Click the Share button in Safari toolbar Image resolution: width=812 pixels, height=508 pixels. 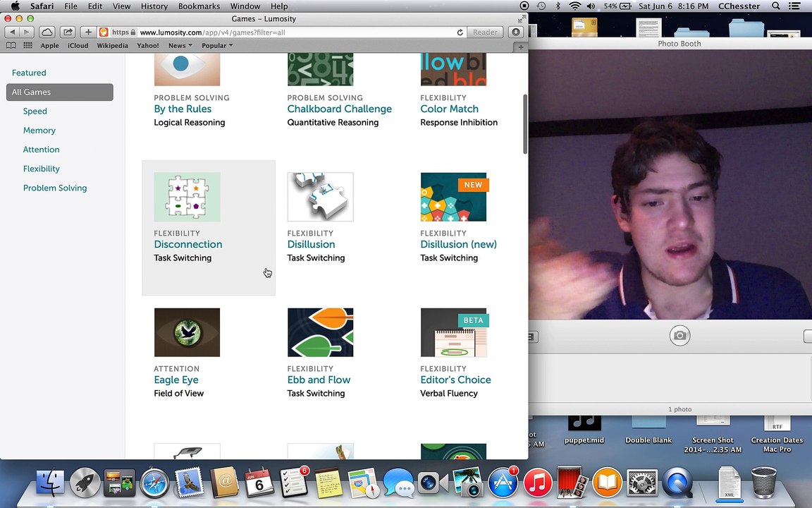click(x=68, y=32)
